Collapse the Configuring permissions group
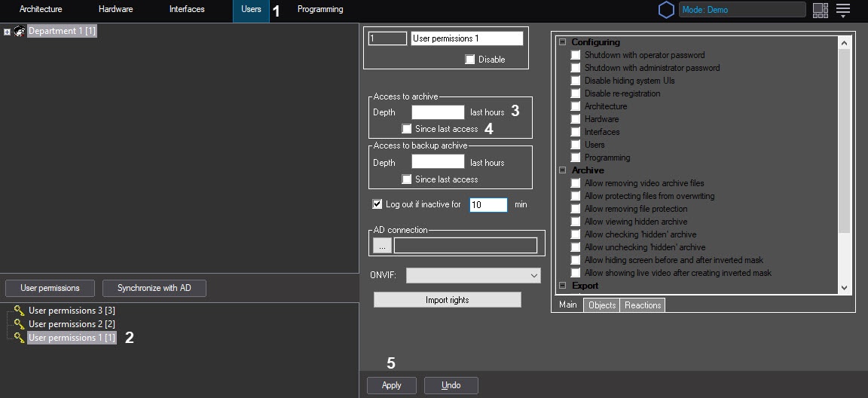This screenshot has height=398, width=868. pyautogui.click(x=562, y=42)
